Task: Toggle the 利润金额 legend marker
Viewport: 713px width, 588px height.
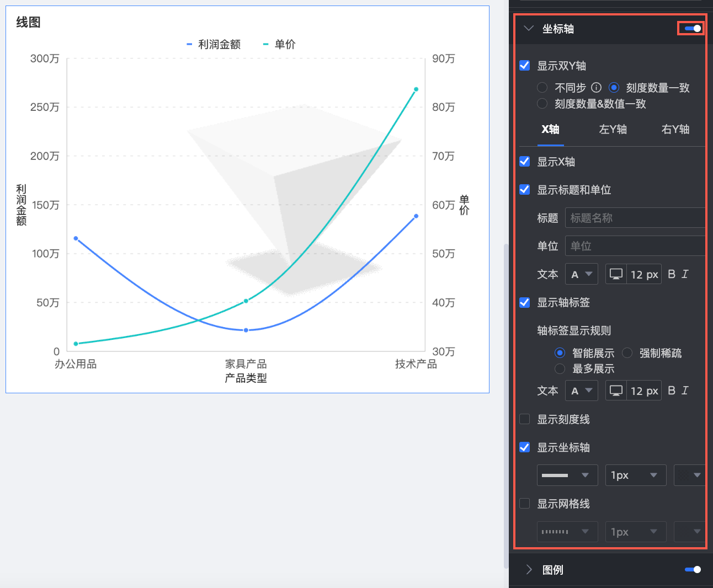Action: (189, 44)
